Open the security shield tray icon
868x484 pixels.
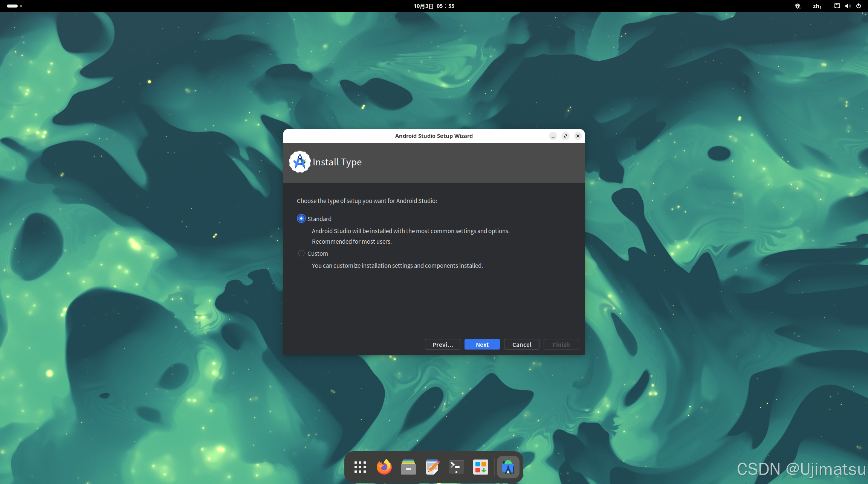coord(797,6)
